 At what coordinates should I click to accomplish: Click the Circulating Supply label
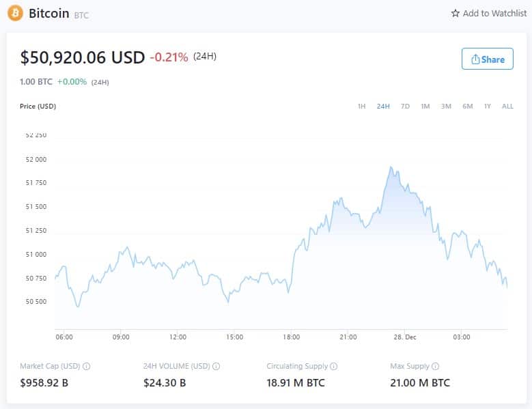297,366
